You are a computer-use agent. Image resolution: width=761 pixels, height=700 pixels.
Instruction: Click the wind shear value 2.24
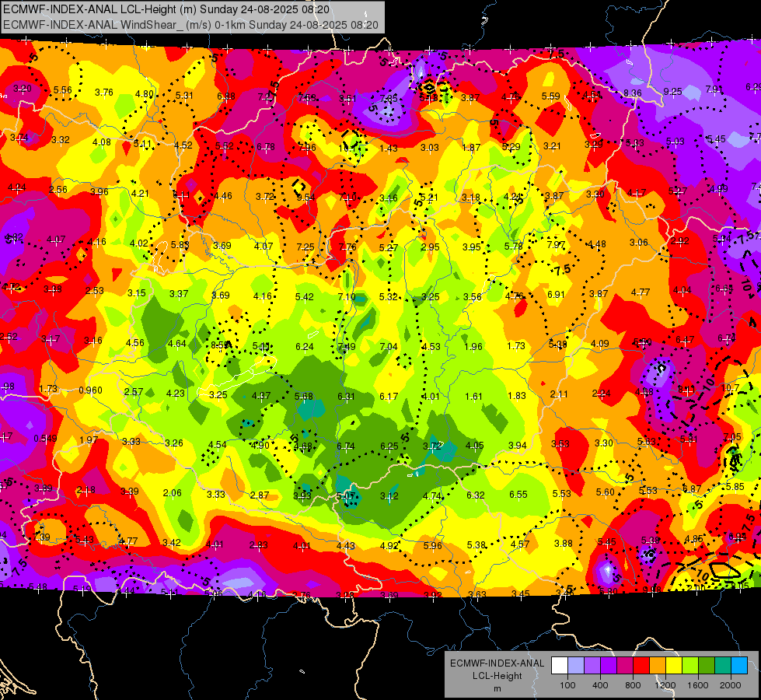(x=601, y=393)
